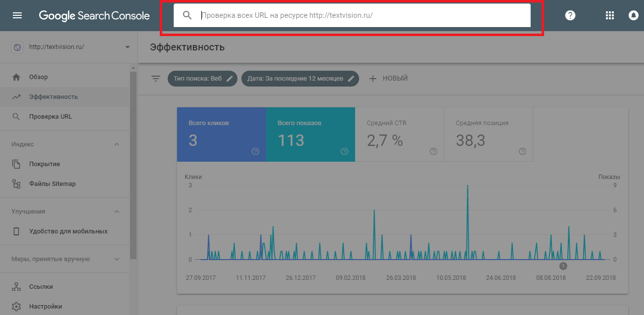Open the Help menu
644x315 pixels.
point(570,15)
